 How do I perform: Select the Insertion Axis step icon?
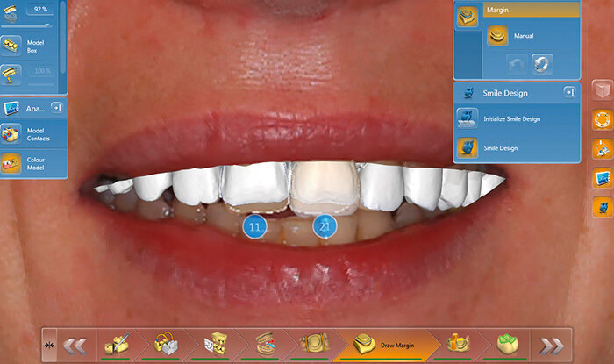tap(458, 345)
